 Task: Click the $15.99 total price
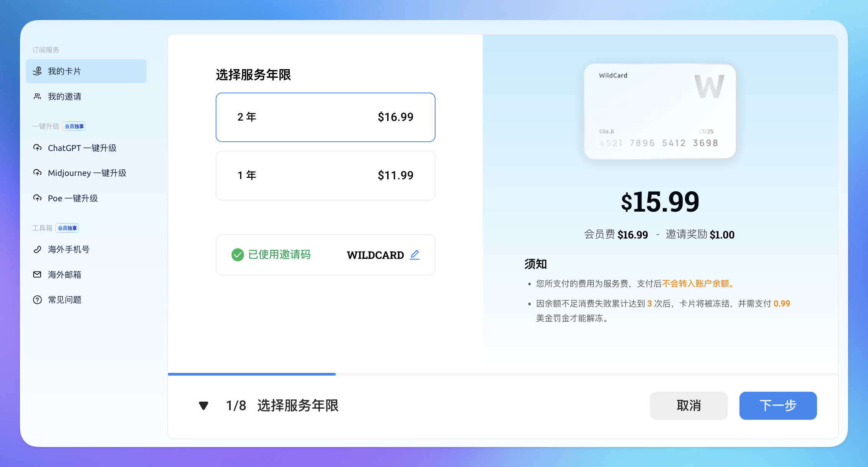[660, 202]
